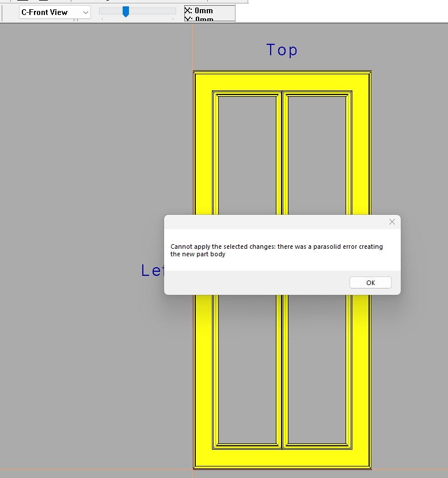The width and height of the screenshot is (448, 478).
Task: Click the parasolid error message text
Action: (x=276, y=250)
